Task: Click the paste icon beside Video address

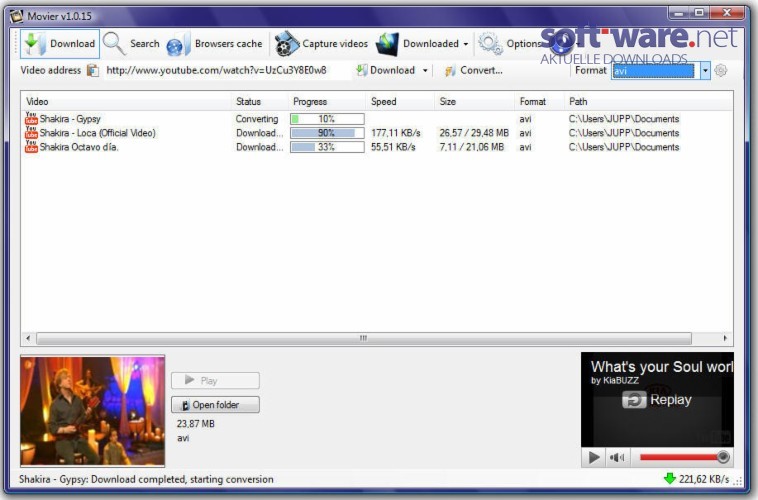Action: pyautogui.click(x=92, y=71)
